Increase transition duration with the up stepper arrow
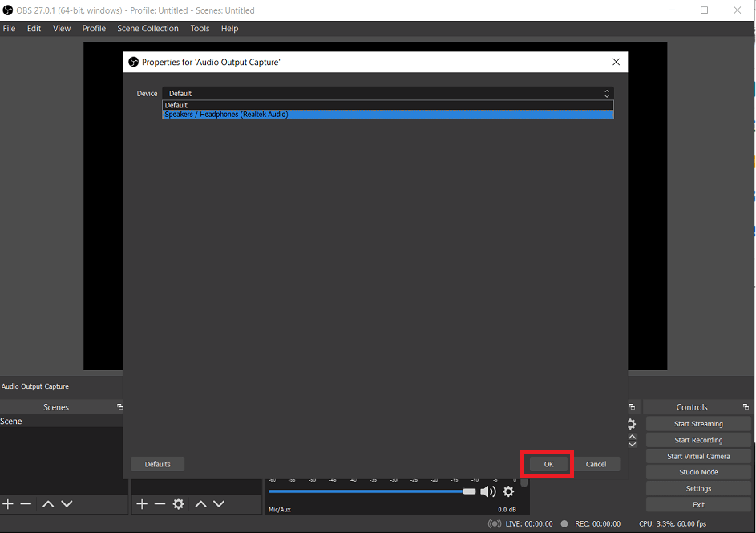 point(632,437)
